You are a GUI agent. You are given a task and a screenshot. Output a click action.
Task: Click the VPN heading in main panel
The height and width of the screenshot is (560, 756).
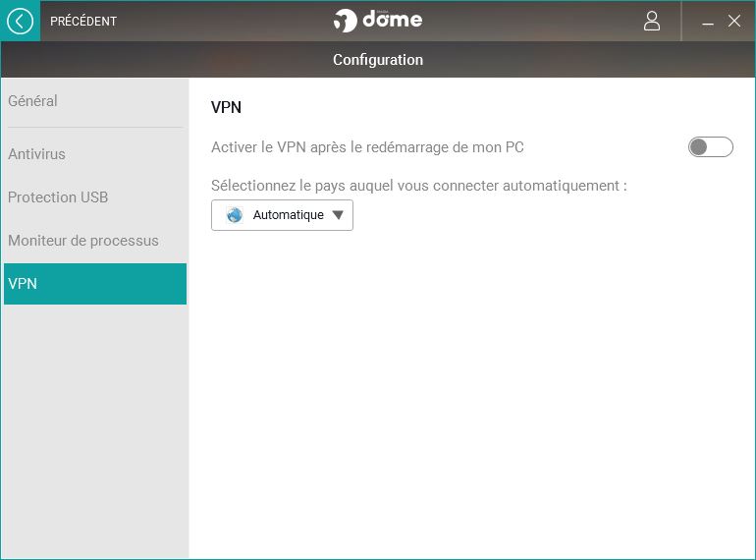point(226,107)
